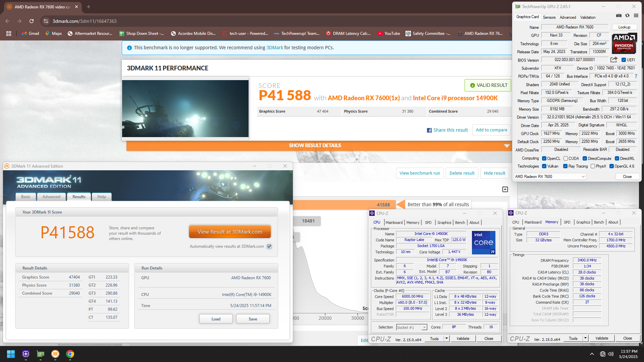
Task: Click the browser address bar URL
Action: [85, 21]
